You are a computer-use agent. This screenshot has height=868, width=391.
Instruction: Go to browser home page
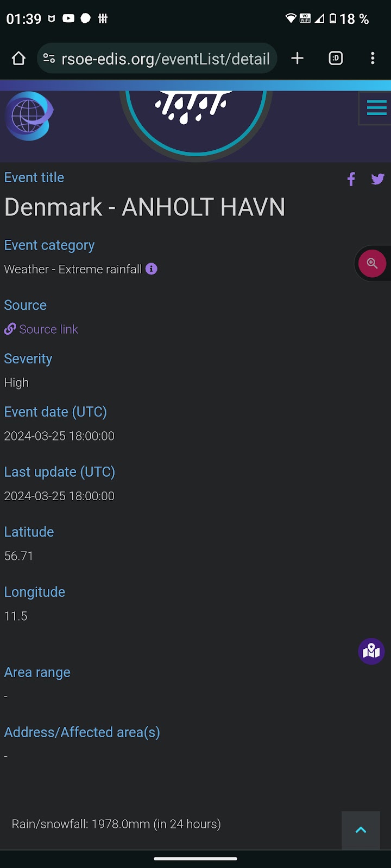click(x=18, y=59)
